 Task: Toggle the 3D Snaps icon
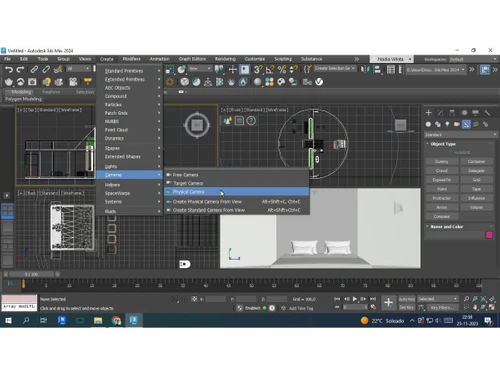coord(257,69)
